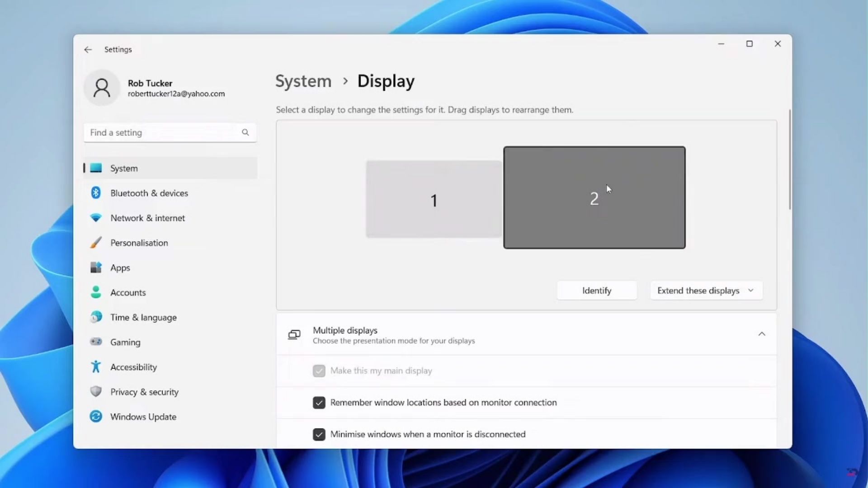Open Personalisation settings label
The image size is (868, 488).
coord(139,243)
